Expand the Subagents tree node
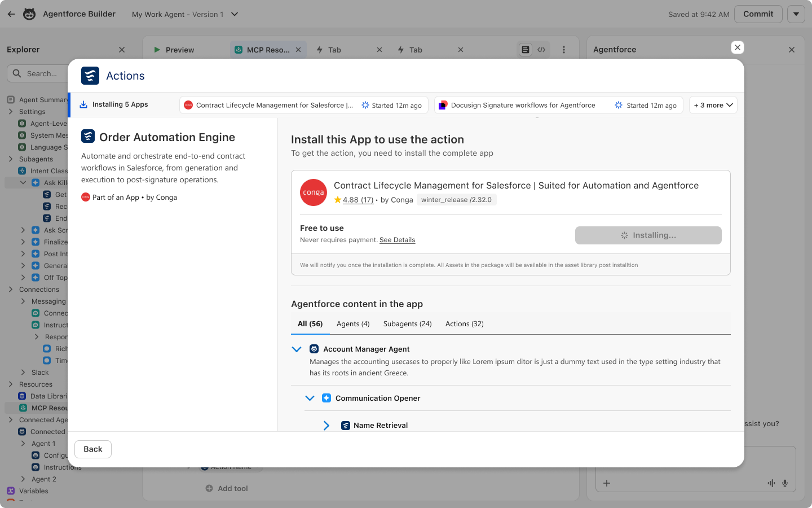812x508 pixels. [11, 159]
